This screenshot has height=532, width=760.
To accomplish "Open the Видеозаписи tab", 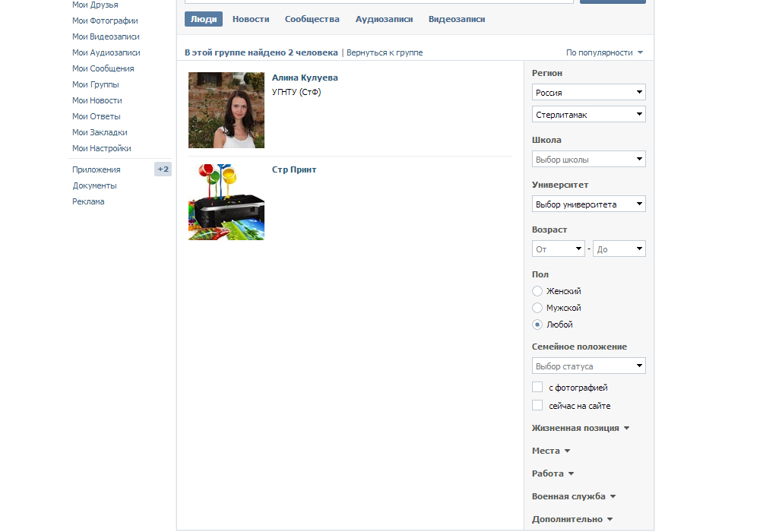I will click(457, 19).
